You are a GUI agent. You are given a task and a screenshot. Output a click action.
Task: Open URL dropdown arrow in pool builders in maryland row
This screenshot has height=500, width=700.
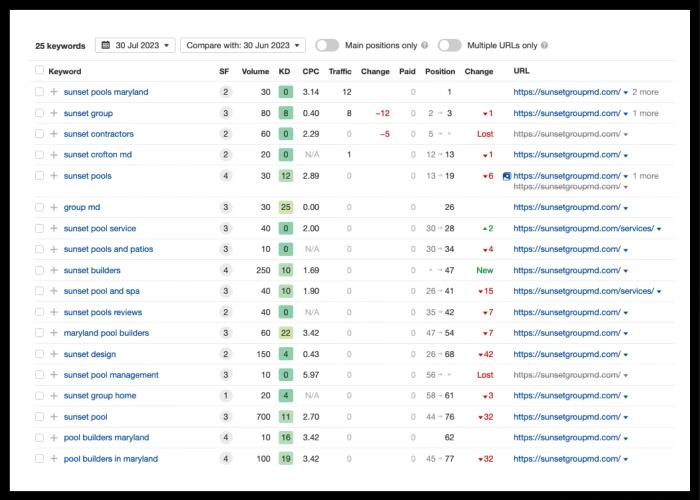pyautogui.click(x=625, y=459)
